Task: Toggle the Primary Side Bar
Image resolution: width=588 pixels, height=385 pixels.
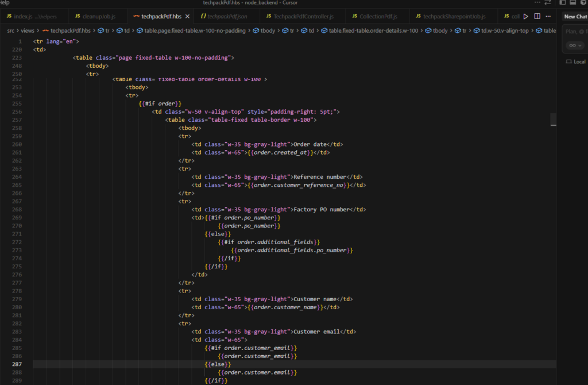Action: [563, 2]
